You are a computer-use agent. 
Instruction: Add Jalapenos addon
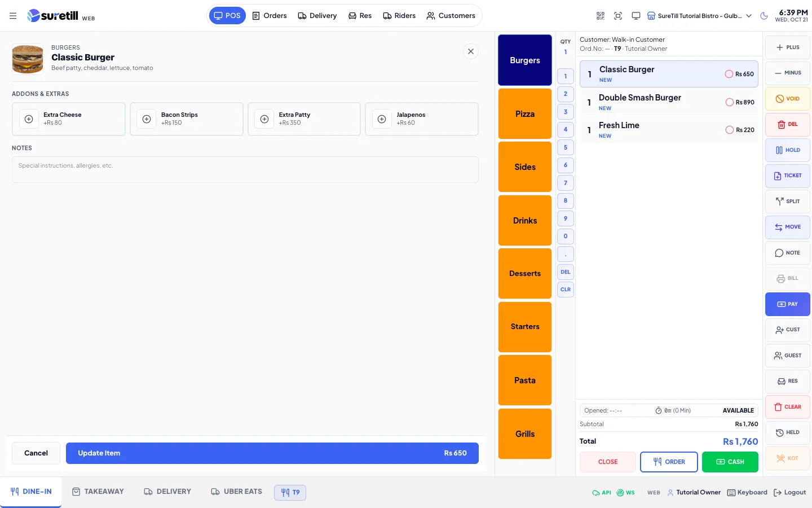[422, 119]
